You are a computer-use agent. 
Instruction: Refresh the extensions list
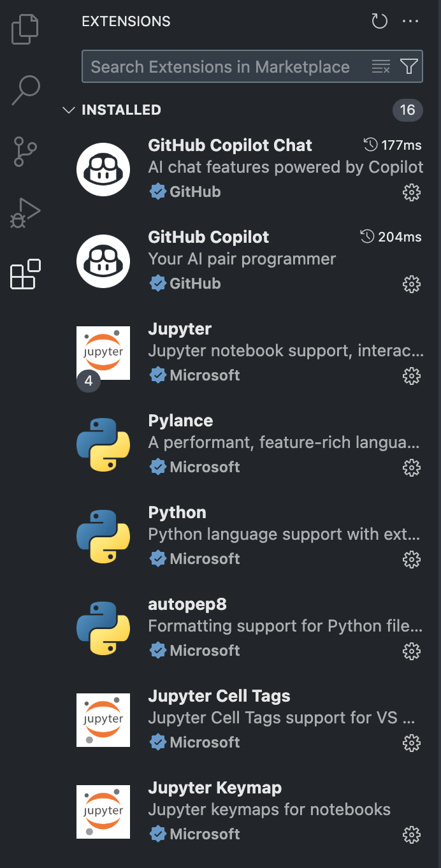(379, 22)
